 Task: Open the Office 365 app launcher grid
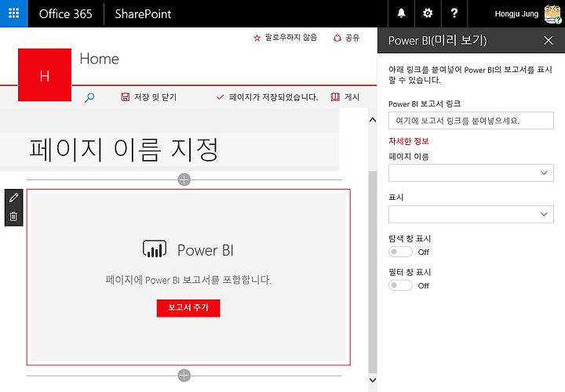tap(13, 13)
